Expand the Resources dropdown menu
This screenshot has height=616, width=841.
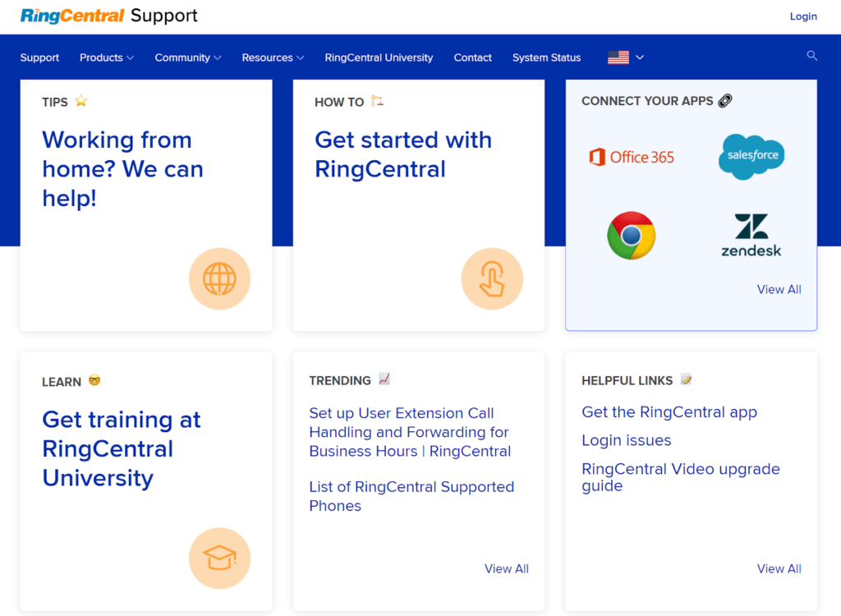(x=273, y=57)
